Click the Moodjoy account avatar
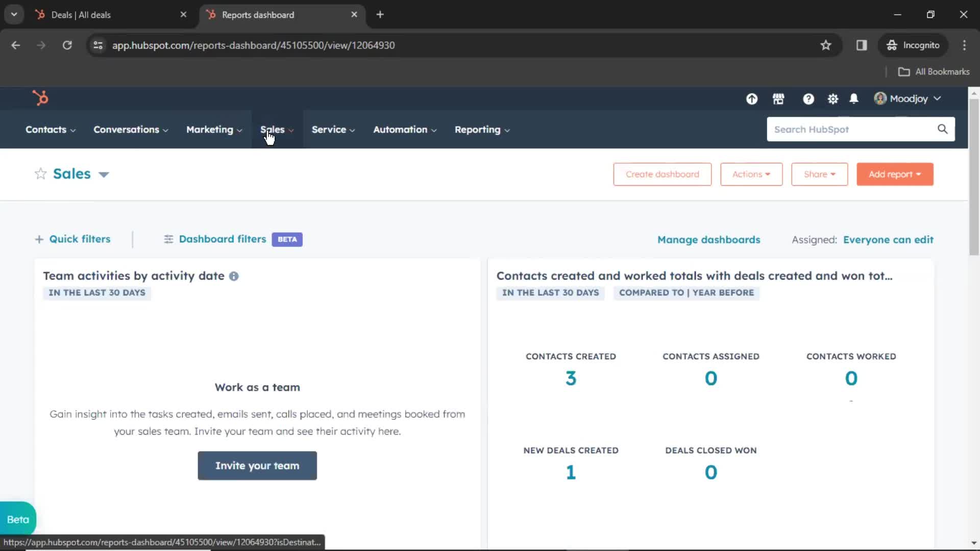This screenshot has width=980, height=551. coord(880,98)
